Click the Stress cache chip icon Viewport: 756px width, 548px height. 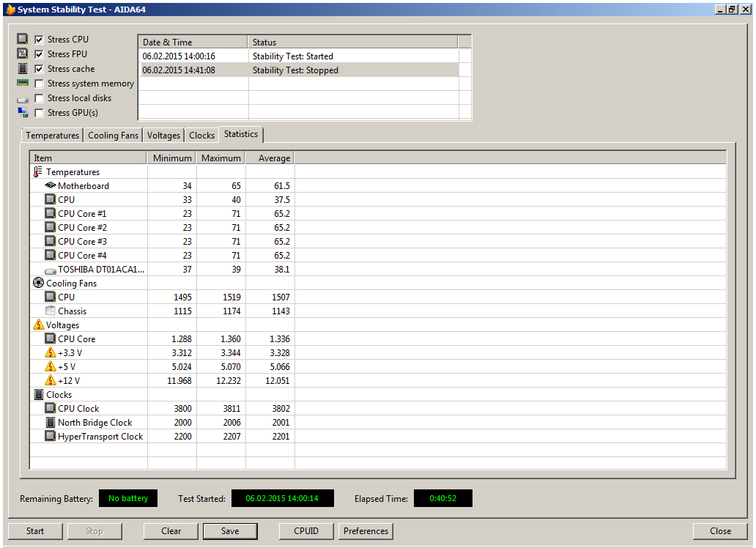[x=22, y=68]
